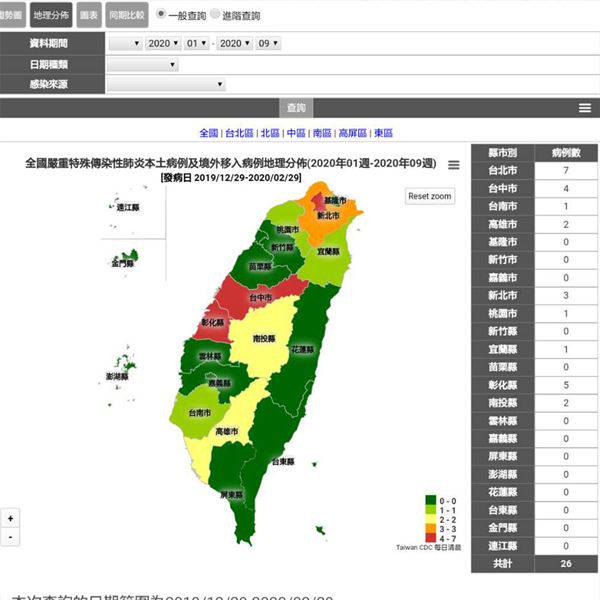Zoom out of the map with the minus button
Image resolution: width=600 pixels, height=600 pixels.
coord(10,537)
